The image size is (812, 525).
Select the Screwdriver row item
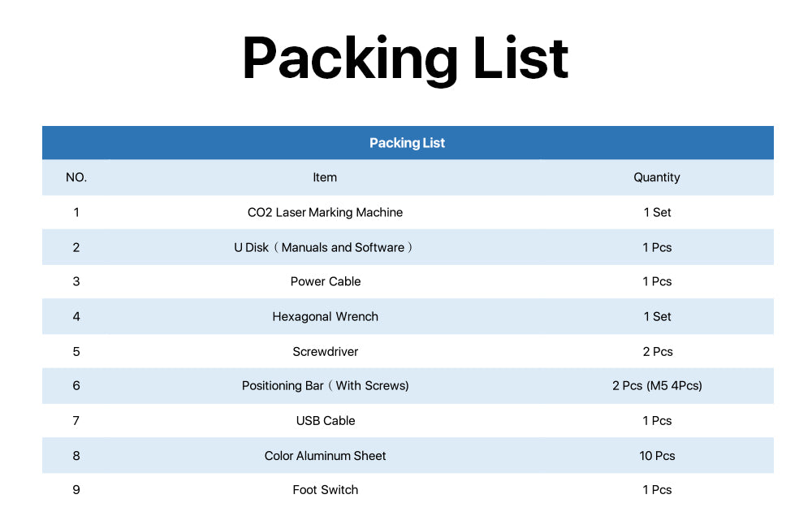tap(326, 352)
